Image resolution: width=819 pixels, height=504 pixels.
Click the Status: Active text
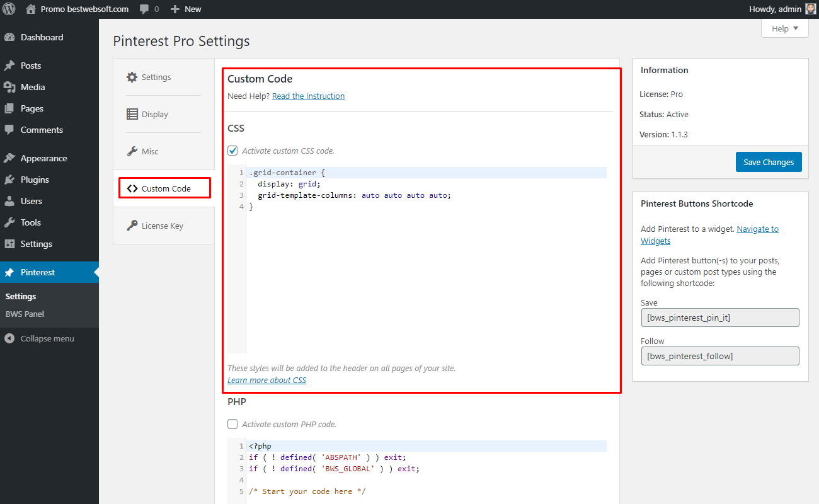[x=664, y=114]
